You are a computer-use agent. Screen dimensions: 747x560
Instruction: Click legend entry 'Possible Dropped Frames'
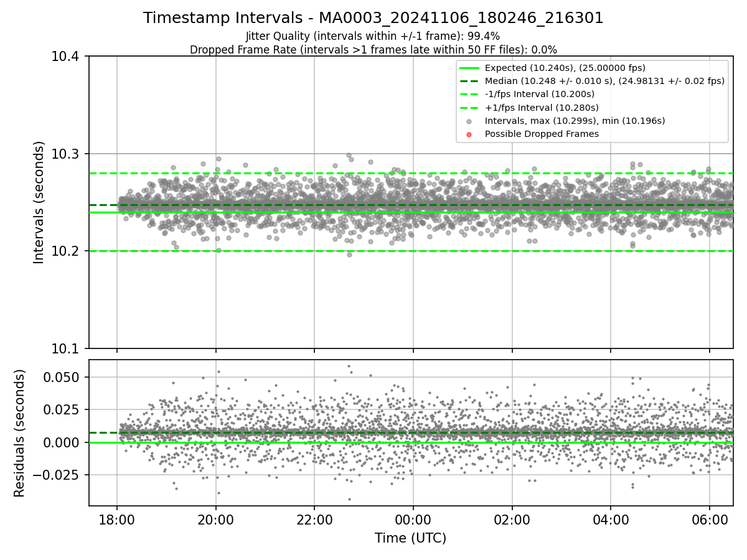point(542,134)
